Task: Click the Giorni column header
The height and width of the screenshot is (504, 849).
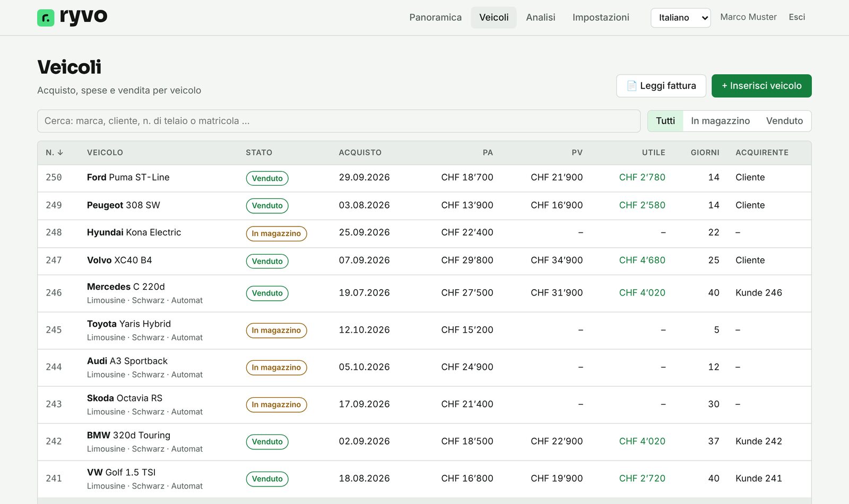Action: pos(705,152)
